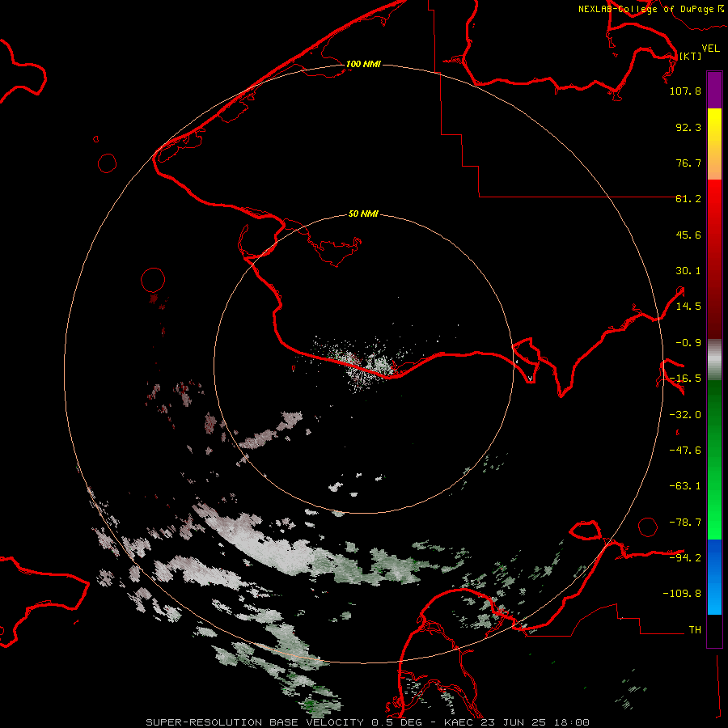The height and width of the screenshot is (728, 728).
Task: Click the 100 NMI range ring label
Action: [x=363, y=64]
